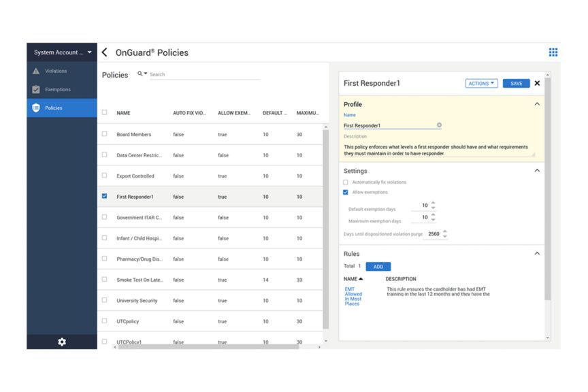Click the Violations warning triangle icon
Screen dimensions: 588x392
point(36,71)
